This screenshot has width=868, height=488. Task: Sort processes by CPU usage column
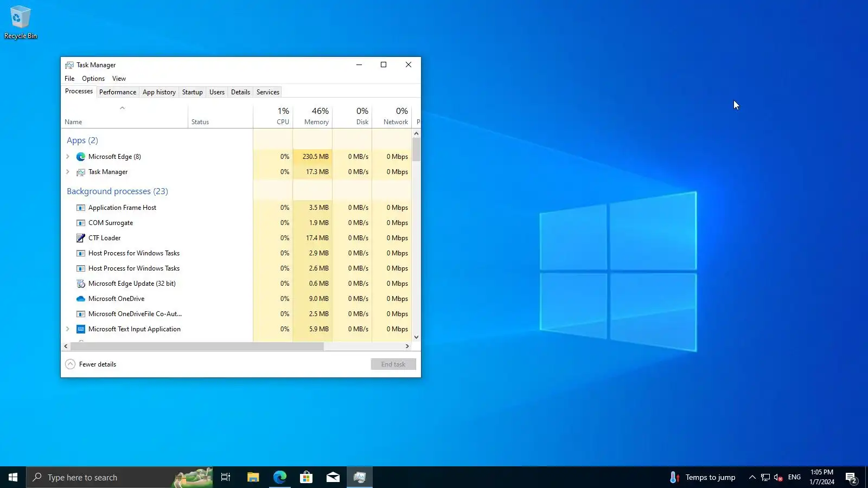coord(273,116)
